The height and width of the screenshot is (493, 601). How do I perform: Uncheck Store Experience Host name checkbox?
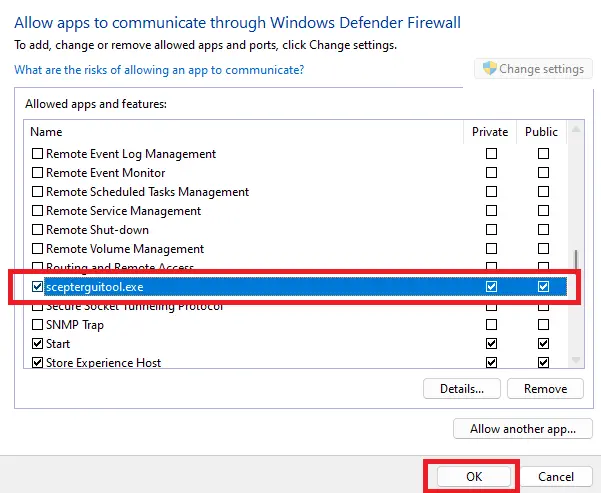pyautogui.click(x=37, y=362)
